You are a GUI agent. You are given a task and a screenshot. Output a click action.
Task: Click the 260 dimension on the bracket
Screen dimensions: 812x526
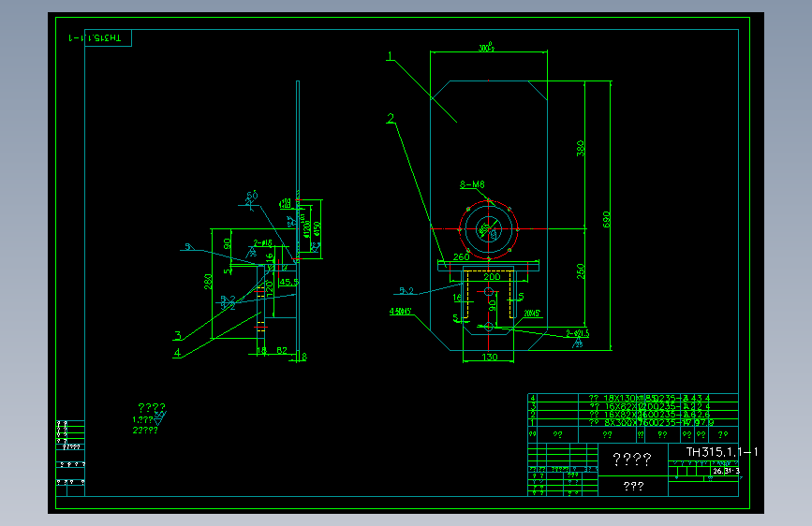pos(462,256)
